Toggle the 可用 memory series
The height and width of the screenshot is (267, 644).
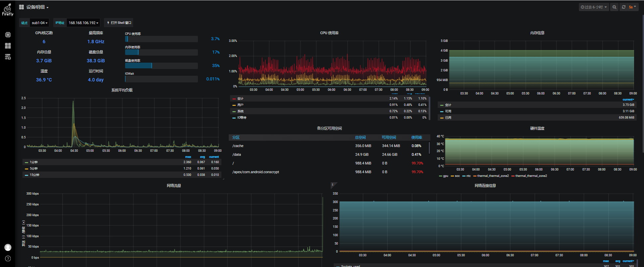point(448,111)
